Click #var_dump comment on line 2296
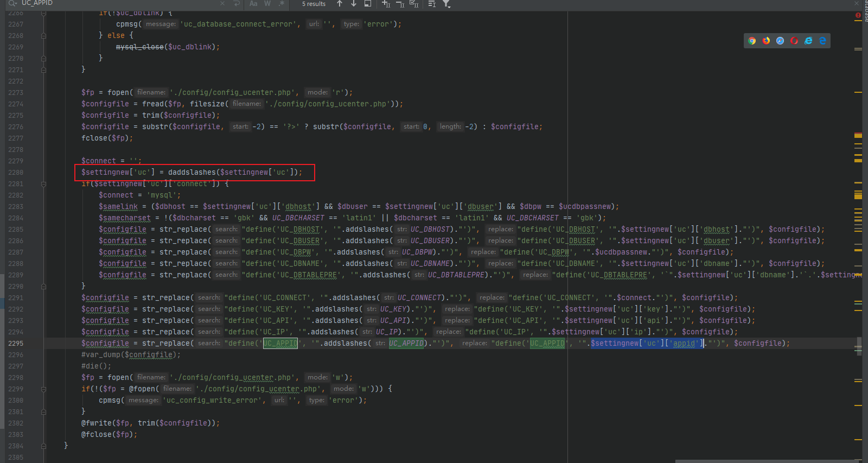Image resolution: width=868 pixels, height=463 pixels. (x=131, y=355)
